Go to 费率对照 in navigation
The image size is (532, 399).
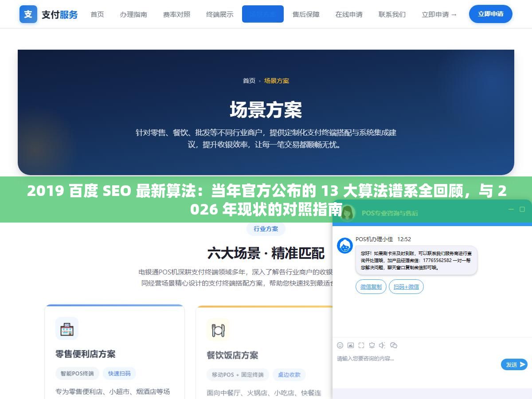[x=176, y=14]
